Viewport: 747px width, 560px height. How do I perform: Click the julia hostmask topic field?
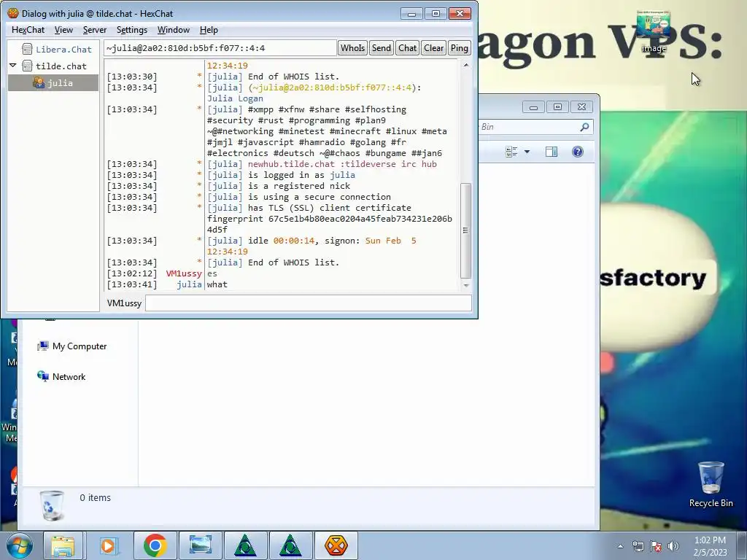(x=220, y=48)
